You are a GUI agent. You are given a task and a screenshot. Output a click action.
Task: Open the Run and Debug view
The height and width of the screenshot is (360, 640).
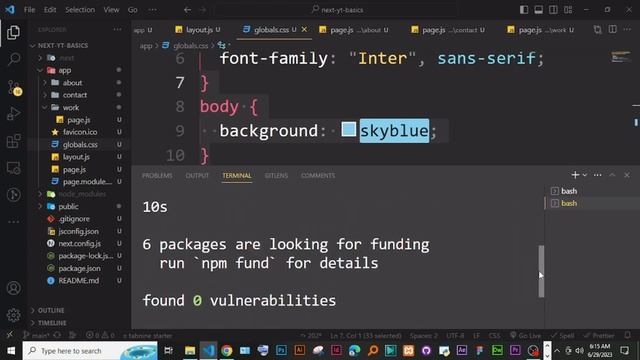tap(13, 113)
